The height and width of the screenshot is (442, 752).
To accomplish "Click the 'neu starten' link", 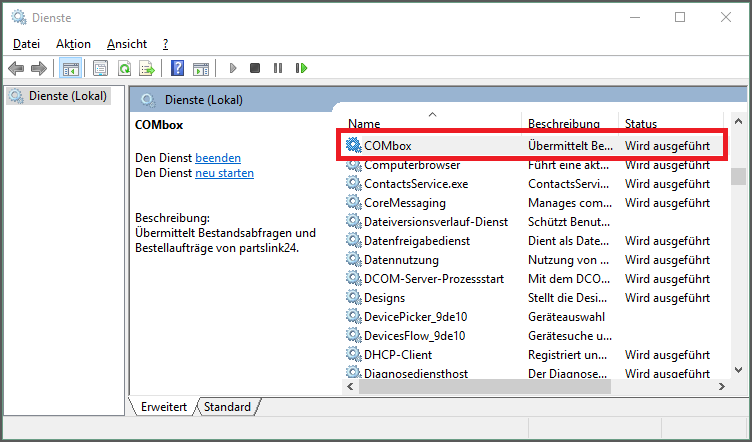I will (224, 173).
